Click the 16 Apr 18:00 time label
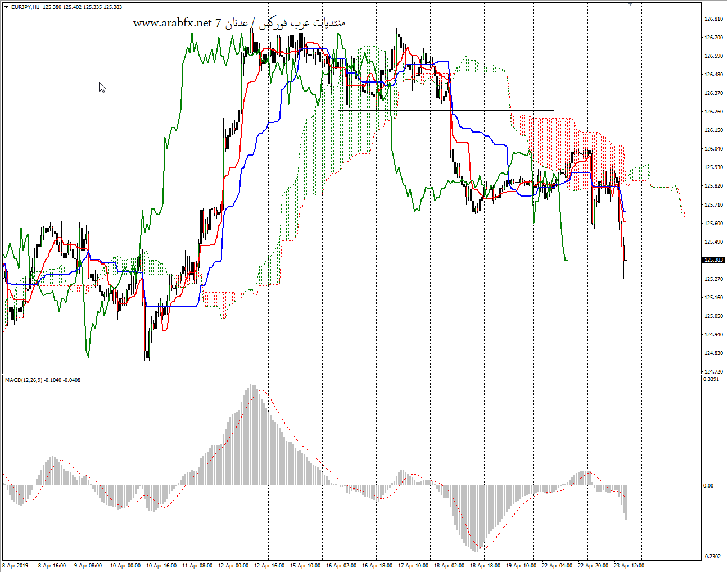This screenshot has width=728, height=573. [377, 566]
